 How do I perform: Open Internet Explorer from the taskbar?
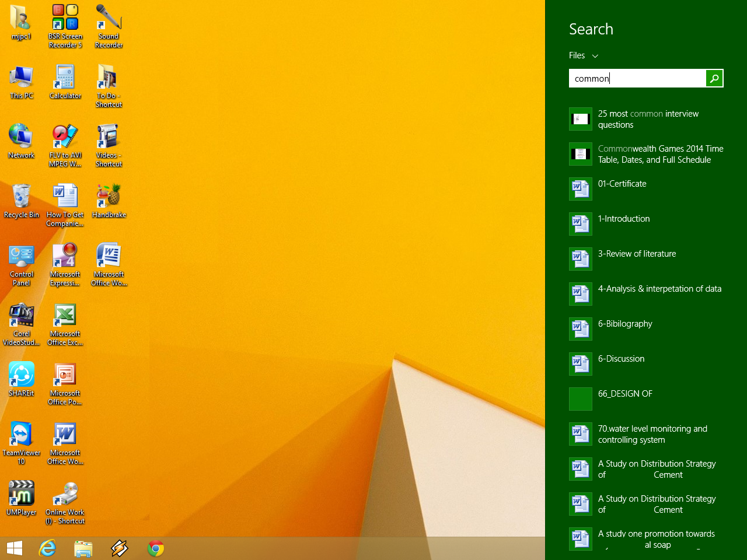[x=47, y=548]
